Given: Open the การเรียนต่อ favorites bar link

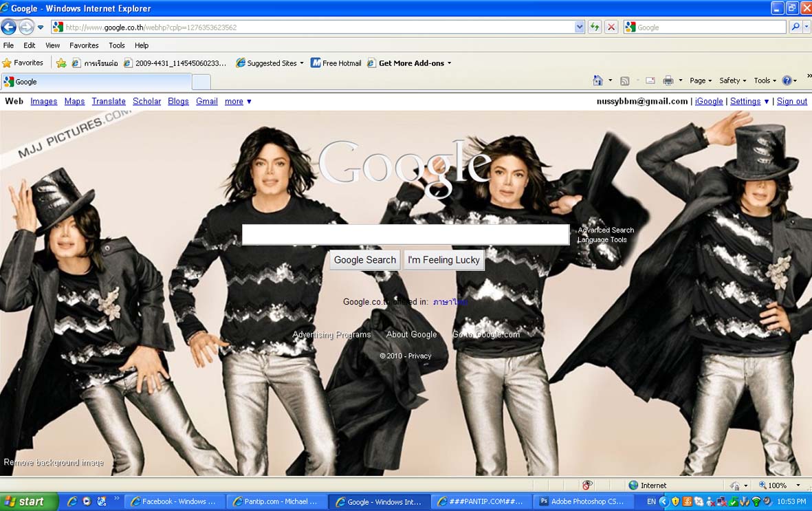Looking at the screenshot, I should [95, 63].
